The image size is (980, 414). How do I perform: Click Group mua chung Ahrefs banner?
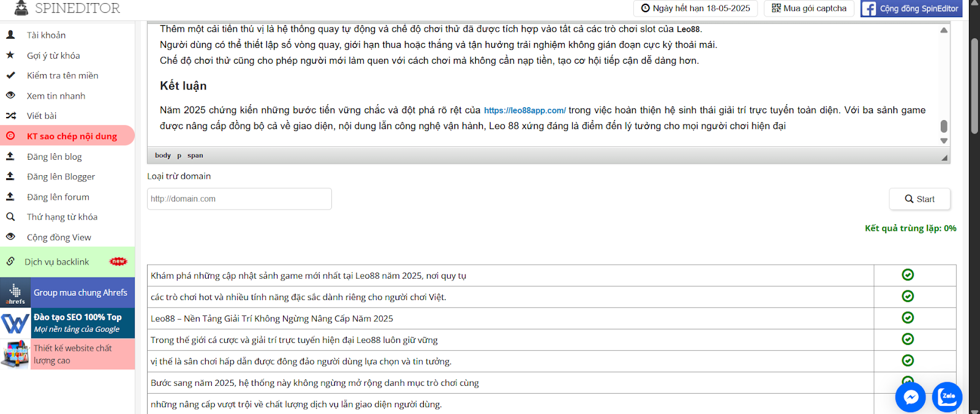67,293
